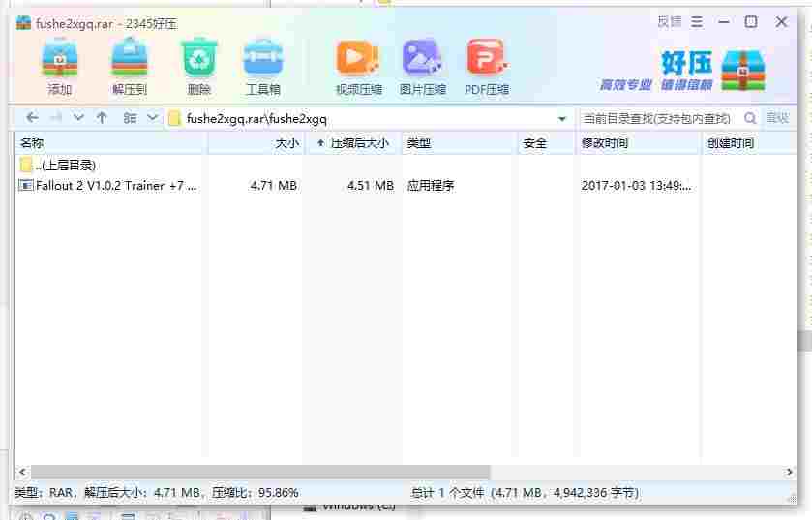Expand the address bar dropdown arrow
This screenshot has height=520, width=812.
(562, 119)
